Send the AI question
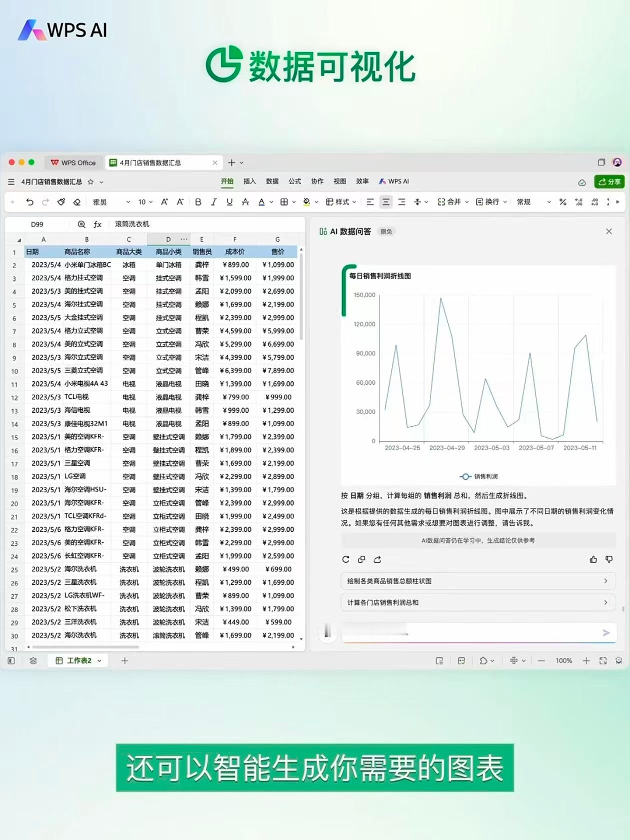Image resolution: width=630 pixels, height=840 pixels. [606, 633]
